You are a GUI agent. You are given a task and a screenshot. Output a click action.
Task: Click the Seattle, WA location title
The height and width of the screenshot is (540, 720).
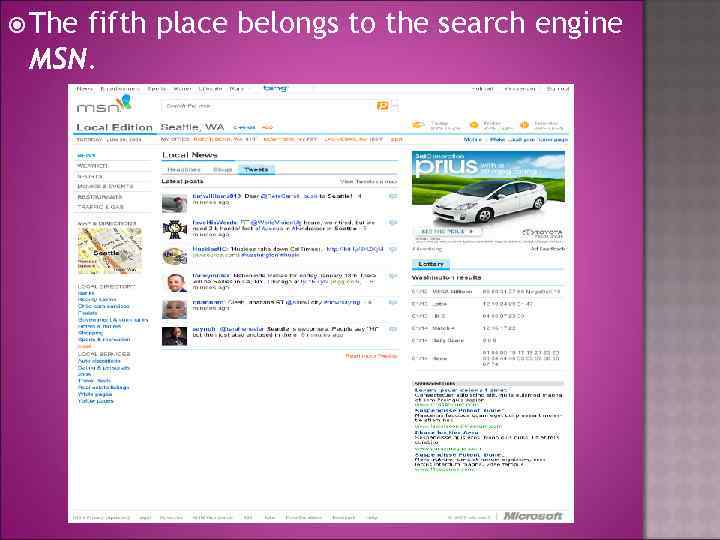[192, 127]
